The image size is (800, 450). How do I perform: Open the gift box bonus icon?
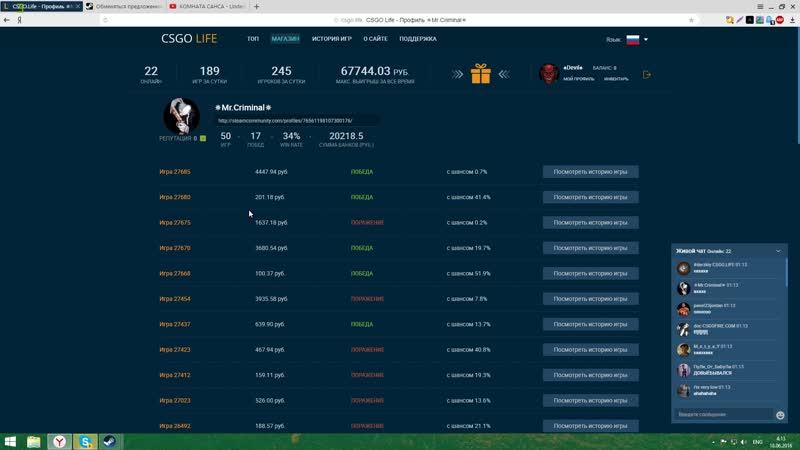pyautogui.click(x=481, y=74)
